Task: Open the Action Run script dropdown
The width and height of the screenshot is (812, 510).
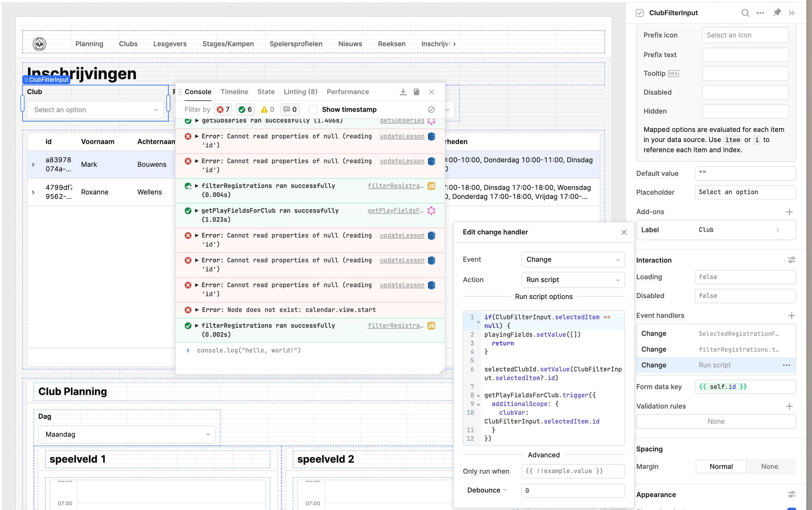Action: point(573,280)
